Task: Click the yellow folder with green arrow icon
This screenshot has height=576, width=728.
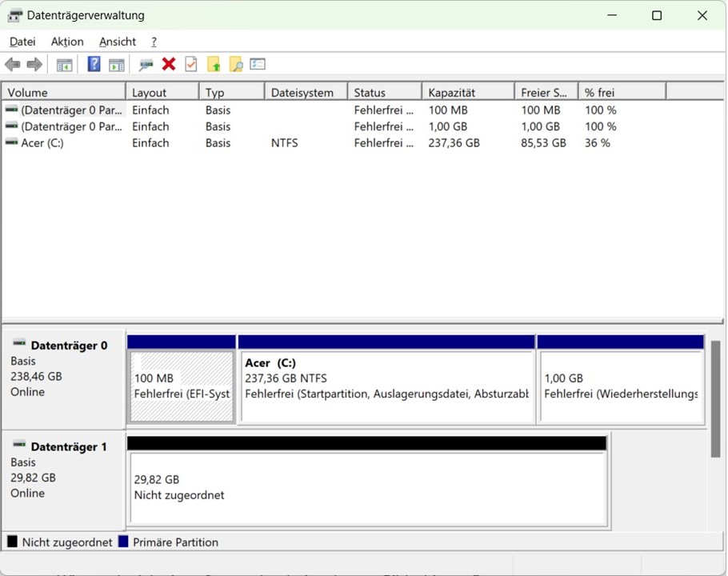Action: (214, 64)
